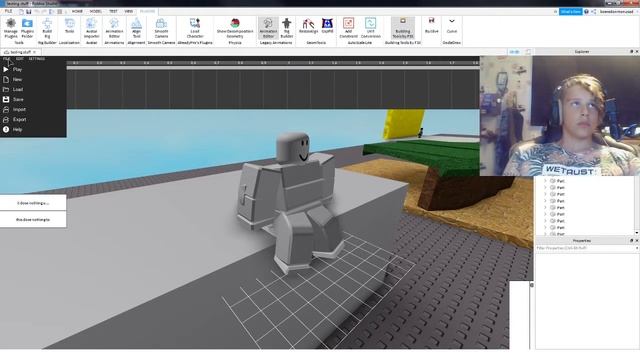Open the animation editor FILE menu
640x360 pixels.
point(7,59)
